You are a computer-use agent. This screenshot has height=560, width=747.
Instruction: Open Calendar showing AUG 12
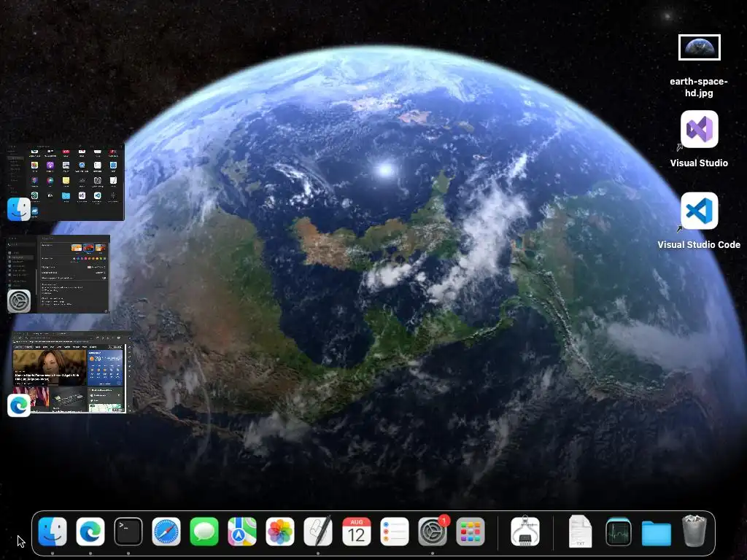point(356,532)
